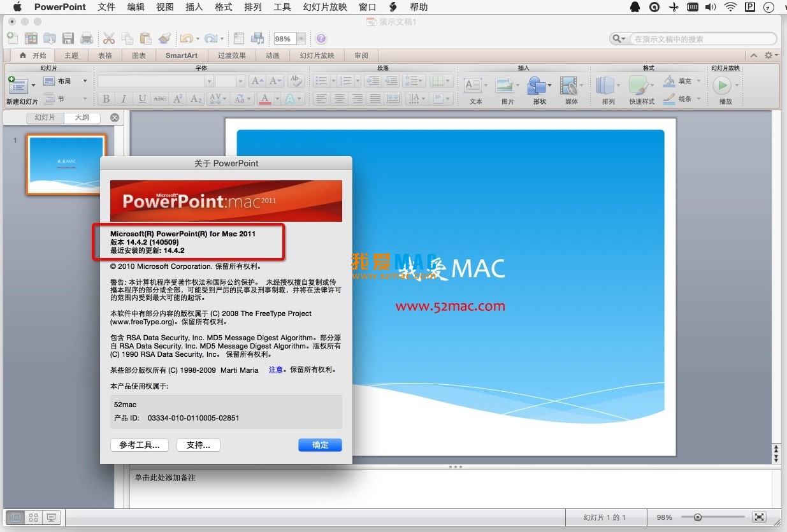Screen dimensions: 787x532
Task: Open the SmartArt ribbon tab
Action: click(182, 55)
